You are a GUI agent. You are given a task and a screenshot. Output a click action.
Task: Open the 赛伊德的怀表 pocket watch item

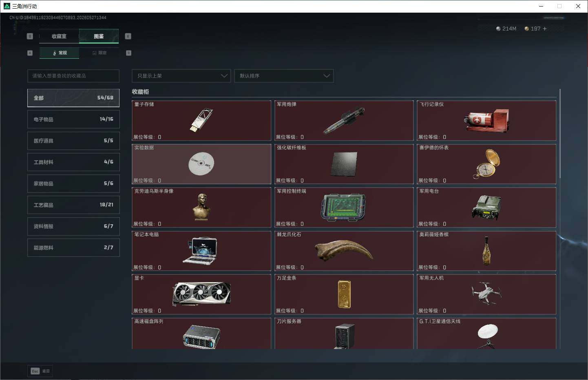pyautogui.click(x=486, y=164)
